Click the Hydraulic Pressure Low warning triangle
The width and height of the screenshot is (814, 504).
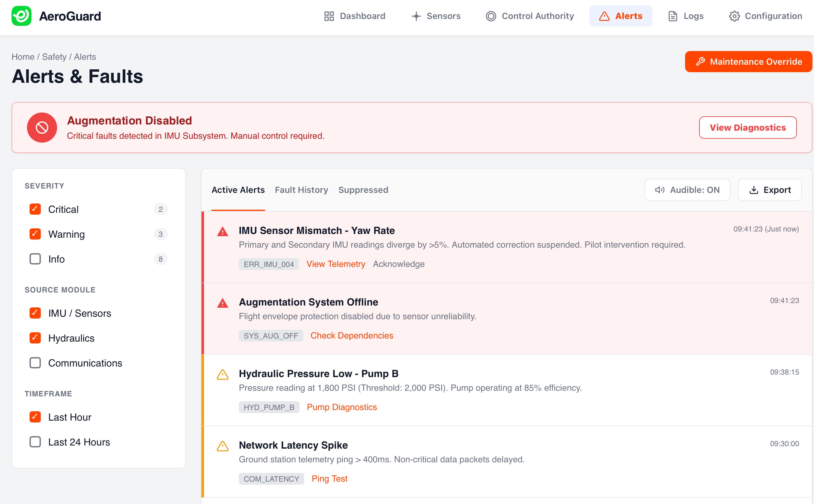tap(223, 374)
